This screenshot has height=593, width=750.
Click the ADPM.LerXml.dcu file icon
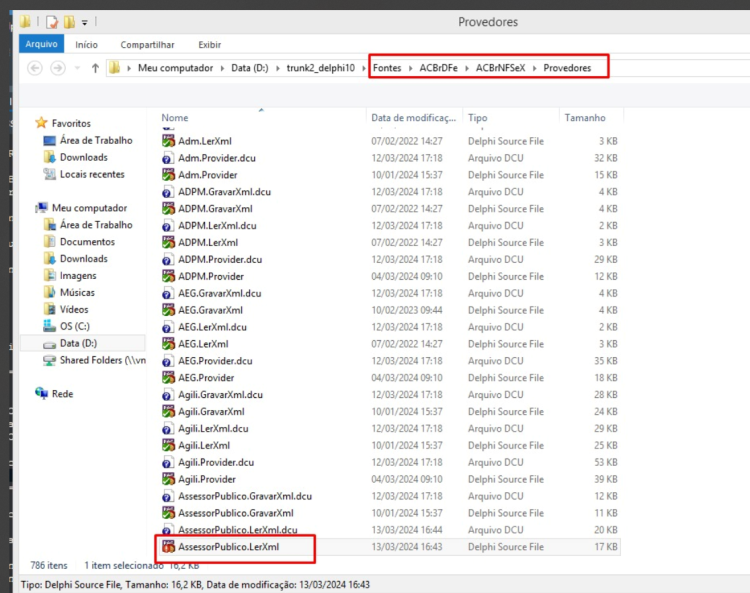(168, 226)
